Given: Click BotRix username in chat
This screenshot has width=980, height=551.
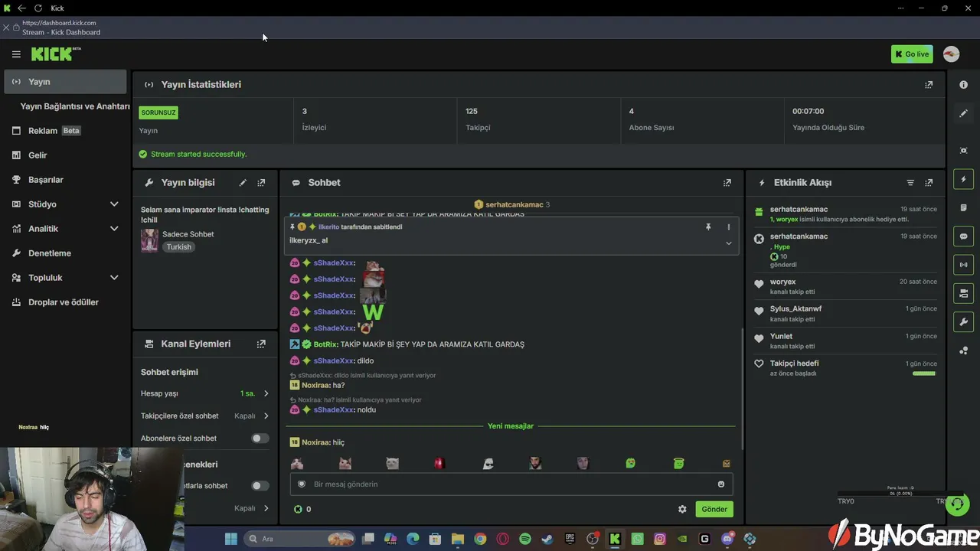Looking at the screenshot, I should pos(325,344).
